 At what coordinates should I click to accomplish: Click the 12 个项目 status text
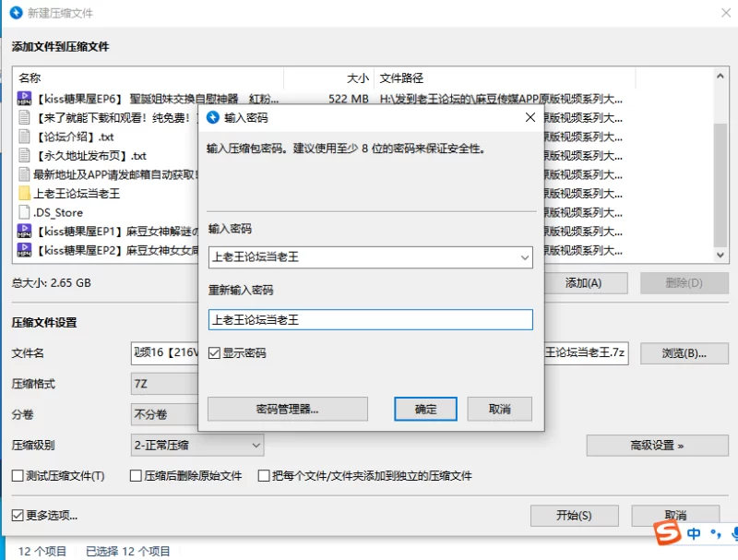(42, 551)
